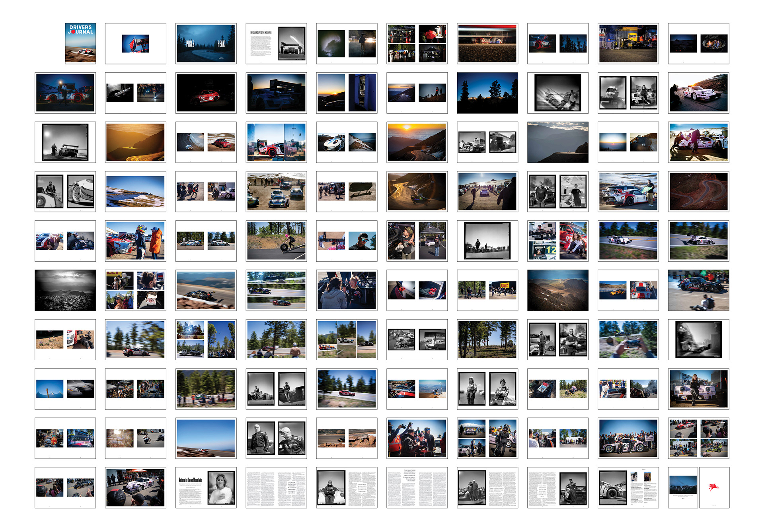This screenshot has width=764, height=532.
Task: Select the woman sitting on pink car spread
Action: [x=698, y=388]
